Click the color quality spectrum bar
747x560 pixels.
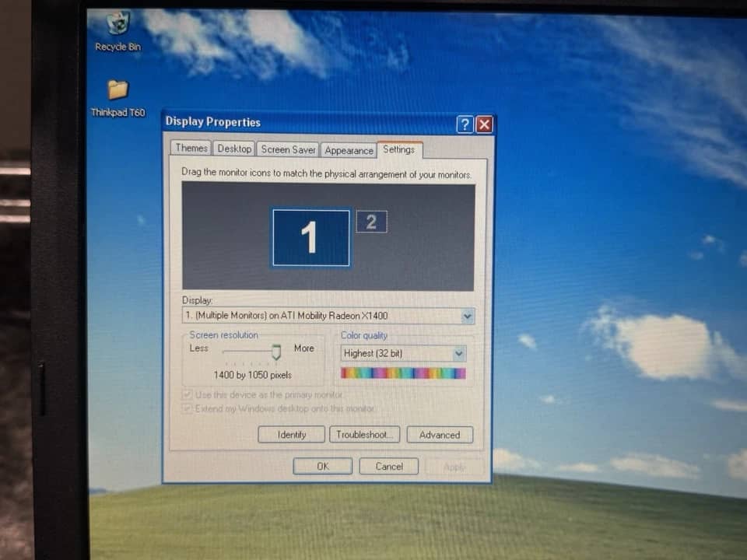click(x=403, y=373)
